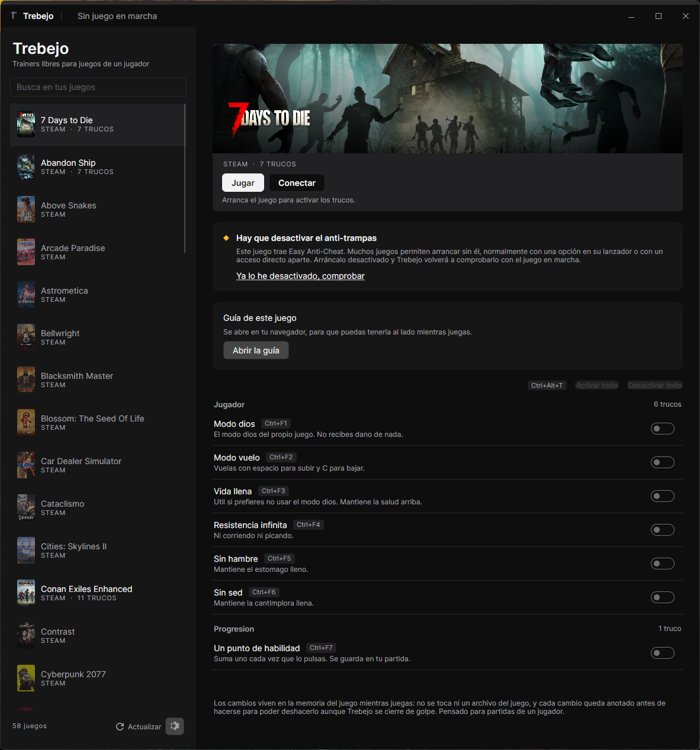This screenshot has width=700, height=750.
Task: Click the Ctrl+F4 hotkey badge
Action: [308, 525]
